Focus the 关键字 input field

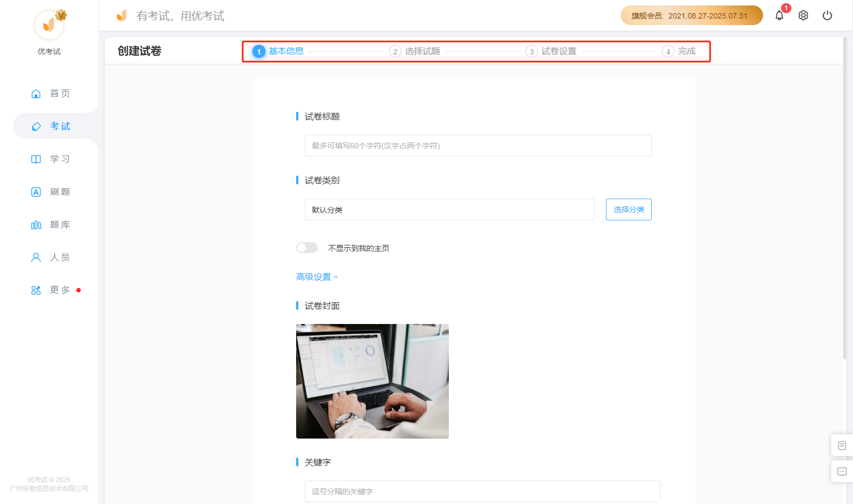[x=483, y=491]
